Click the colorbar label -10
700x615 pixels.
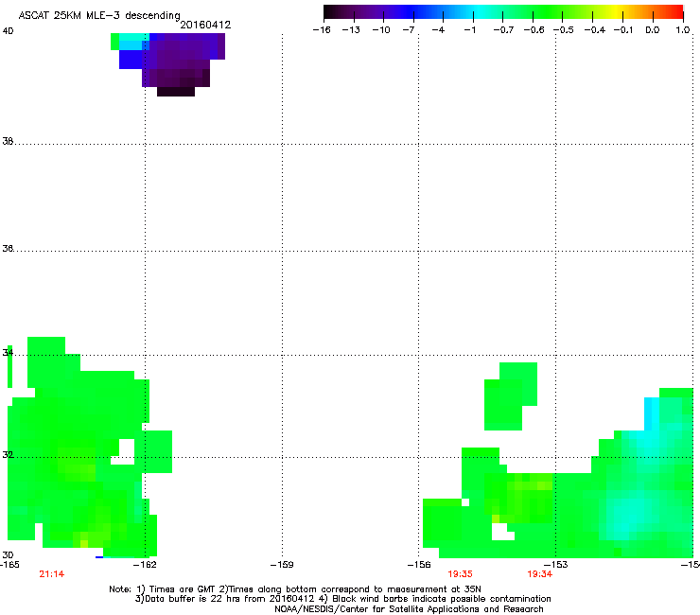click(x=381, y=30)
